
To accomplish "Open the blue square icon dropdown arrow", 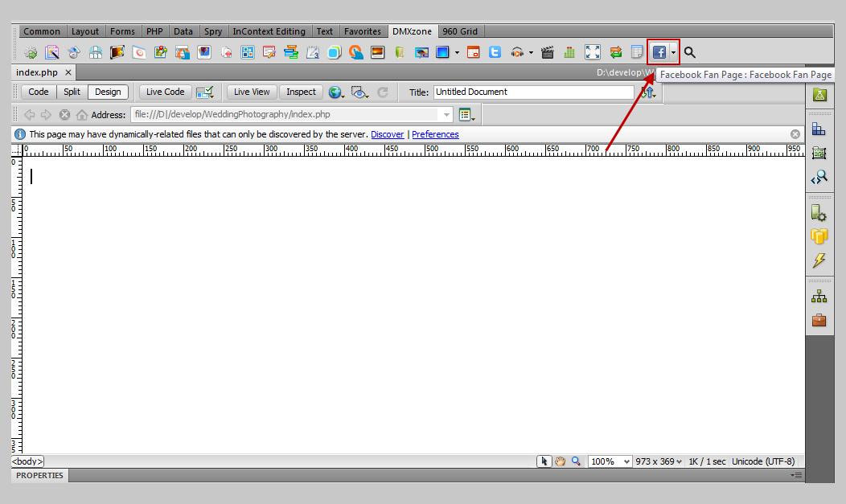I will 457,52.
